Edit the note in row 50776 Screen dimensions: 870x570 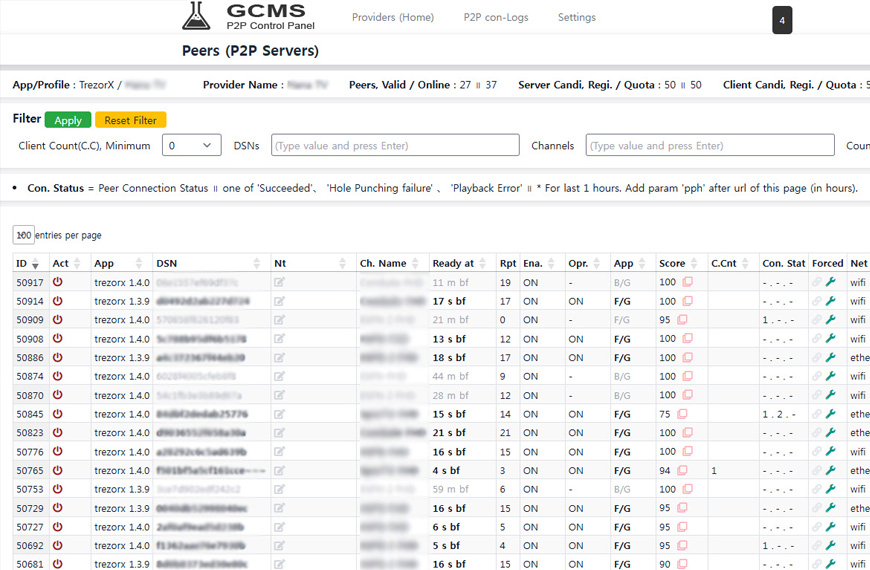279,452
